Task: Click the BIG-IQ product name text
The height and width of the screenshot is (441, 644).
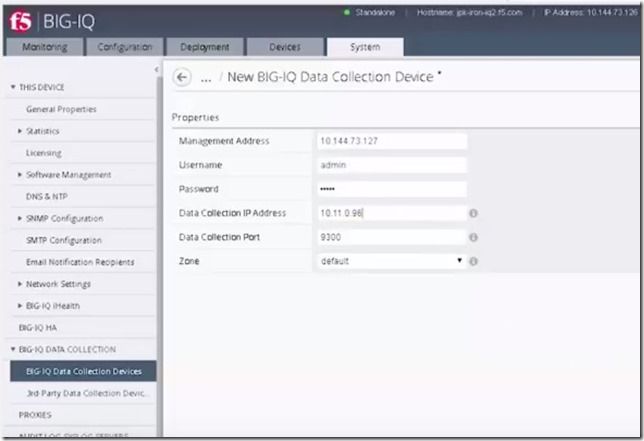Action: (69, 21)
